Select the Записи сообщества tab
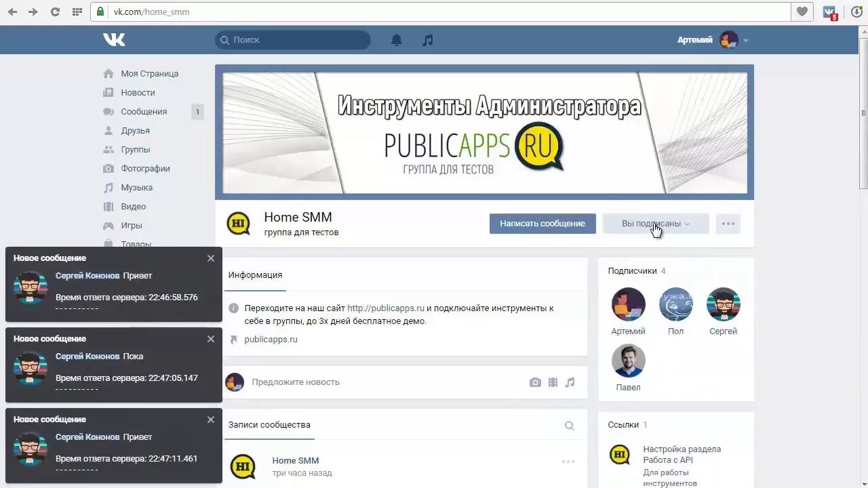The width and height of the screenshot is (868, 488). tap(269, 425)
